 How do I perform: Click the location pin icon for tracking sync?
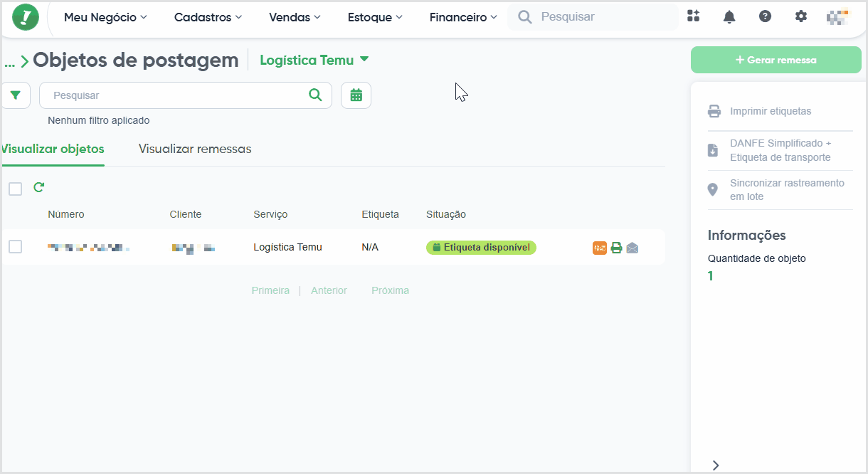(713, 189)
